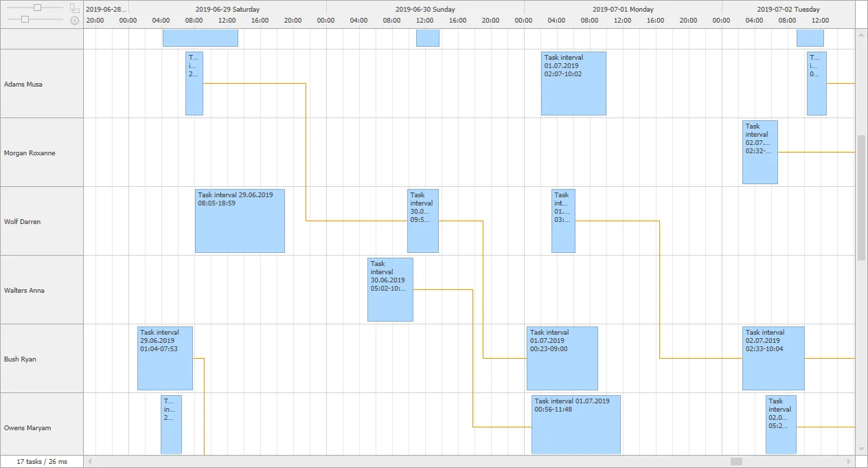Select Owens Maryam's task 00:56-11:48

(576, 425)
